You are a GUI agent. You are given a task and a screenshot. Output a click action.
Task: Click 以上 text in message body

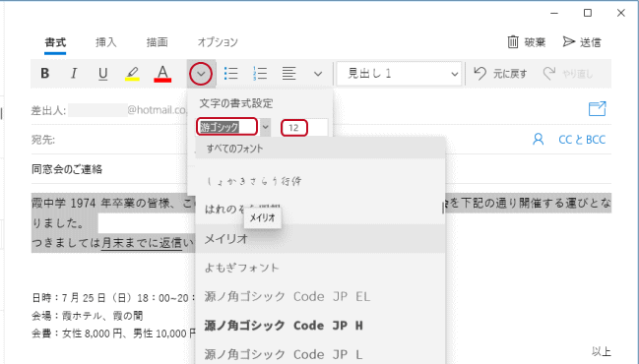pyautogui.click(x=602, y=351)
